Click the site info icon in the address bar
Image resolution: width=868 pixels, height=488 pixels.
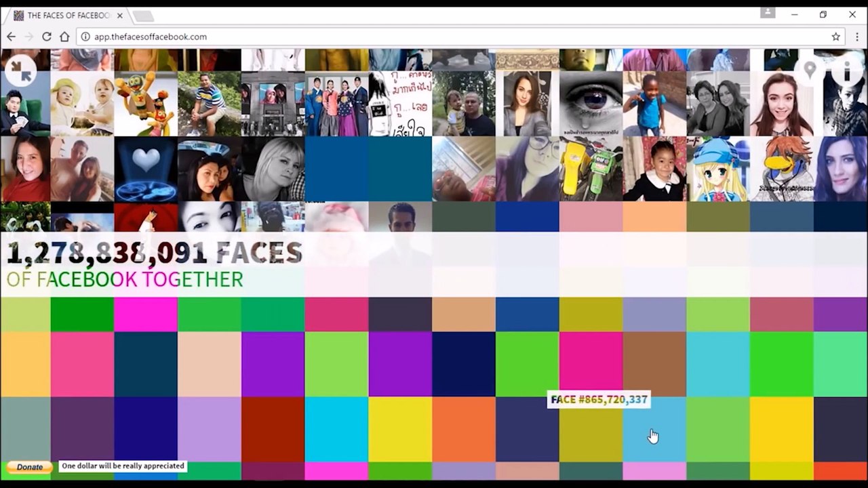pyautogui.click(x=85, y=37)
